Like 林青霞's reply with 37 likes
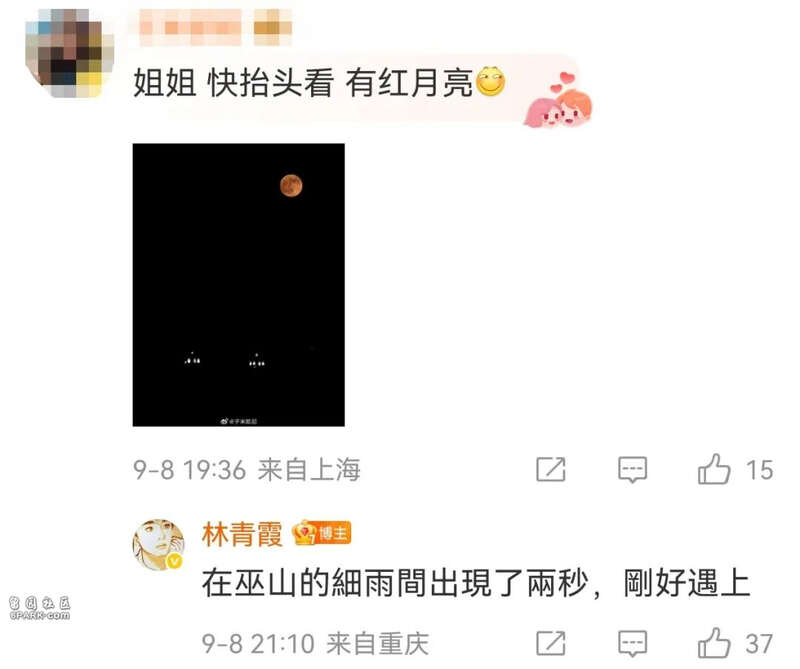 (714, 643)
